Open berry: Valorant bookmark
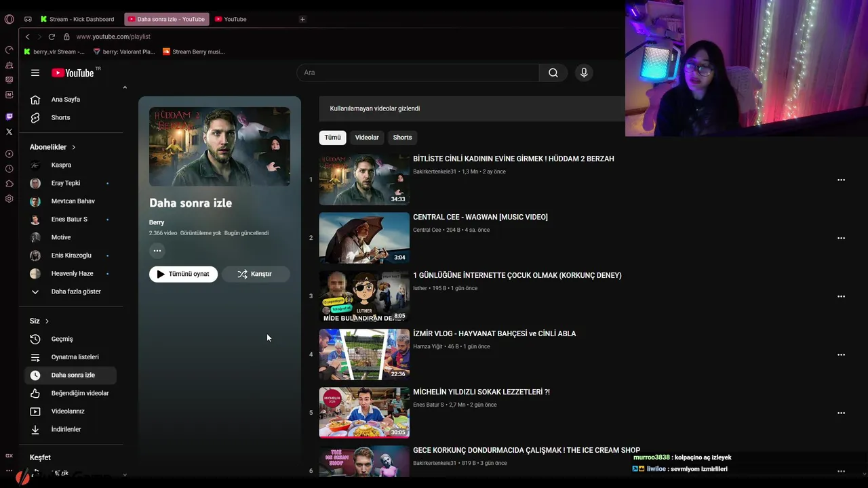The width and height of the screenshot is (868, 488). click(124, 52)
